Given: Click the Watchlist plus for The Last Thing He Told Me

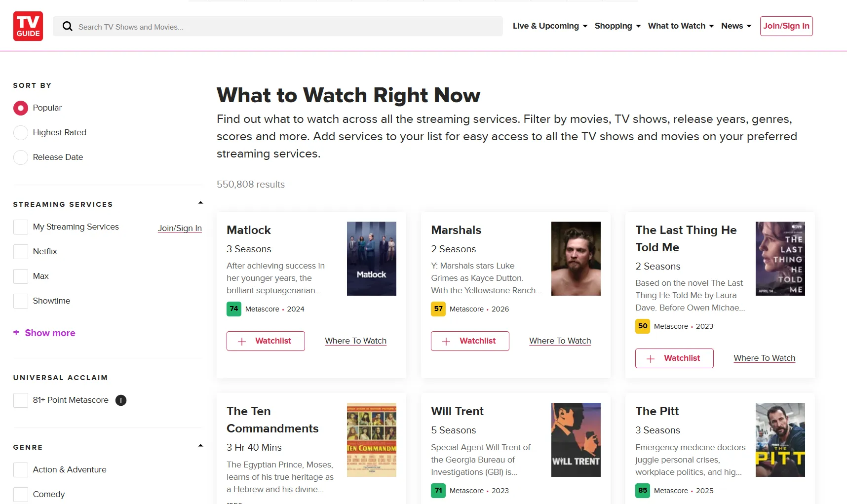Looking at the screenshot, I should 651,358.
